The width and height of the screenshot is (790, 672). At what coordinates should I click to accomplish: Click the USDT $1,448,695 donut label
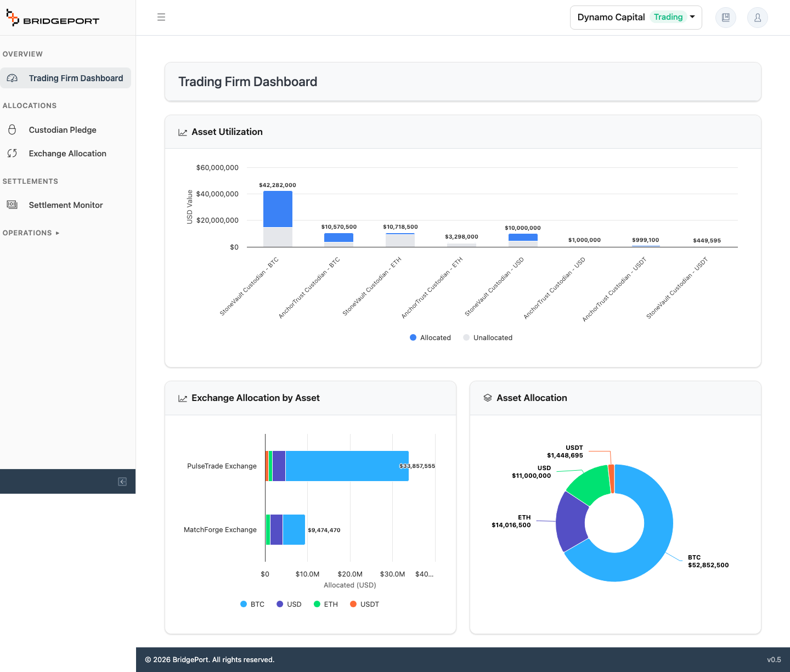tap(565, 451)
